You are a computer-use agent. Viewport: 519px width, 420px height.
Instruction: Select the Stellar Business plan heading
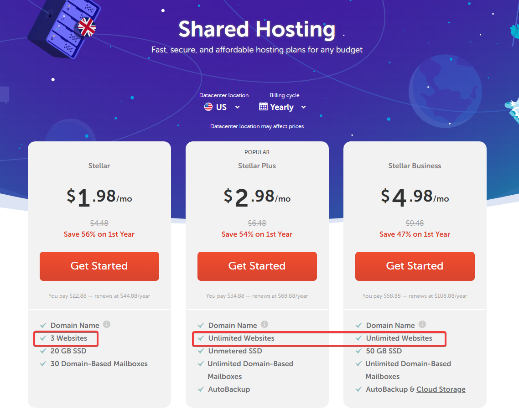pyautogui.click(x=415, y=166)
